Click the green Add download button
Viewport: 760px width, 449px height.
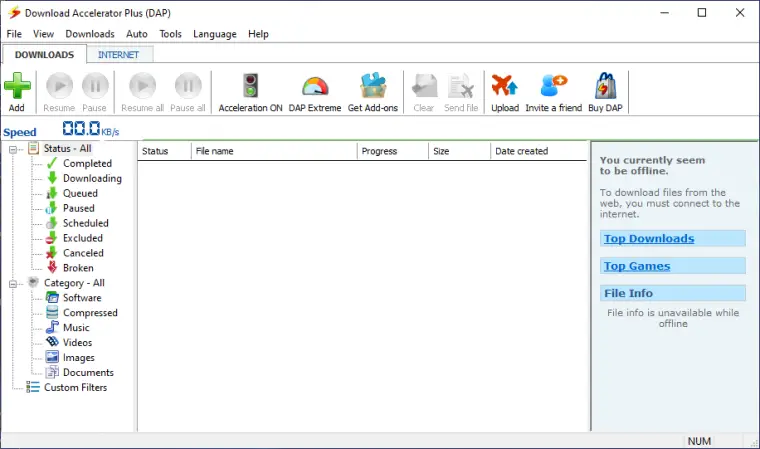pyautogui.click(x=17, y=92)
